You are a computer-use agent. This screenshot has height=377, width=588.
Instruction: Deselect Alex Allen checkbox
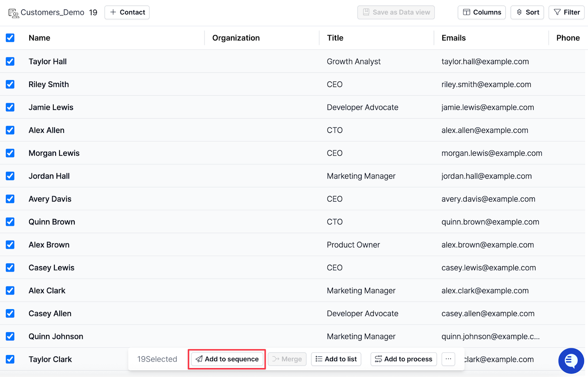pos(10,130)
